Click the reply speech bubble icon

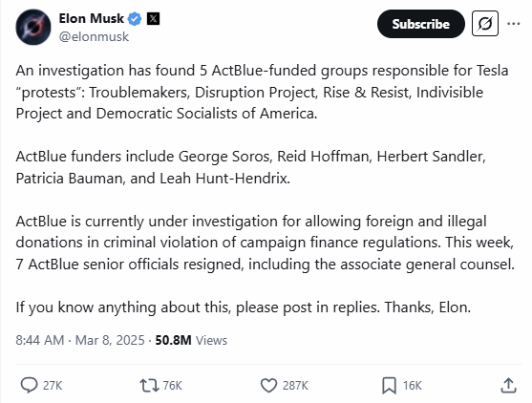[30, 386]
